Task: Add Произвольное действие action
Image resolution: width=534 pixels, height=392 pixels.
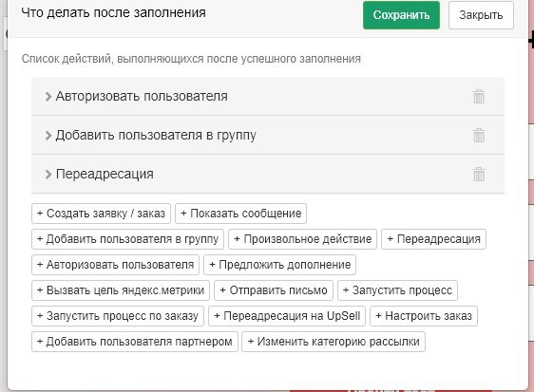Action: (x=302, y=239)
